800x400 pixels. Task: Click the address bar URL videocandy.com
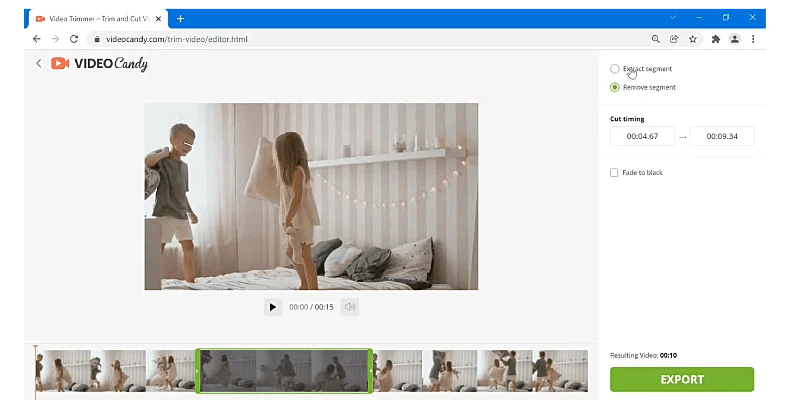[x=177, y=39]
